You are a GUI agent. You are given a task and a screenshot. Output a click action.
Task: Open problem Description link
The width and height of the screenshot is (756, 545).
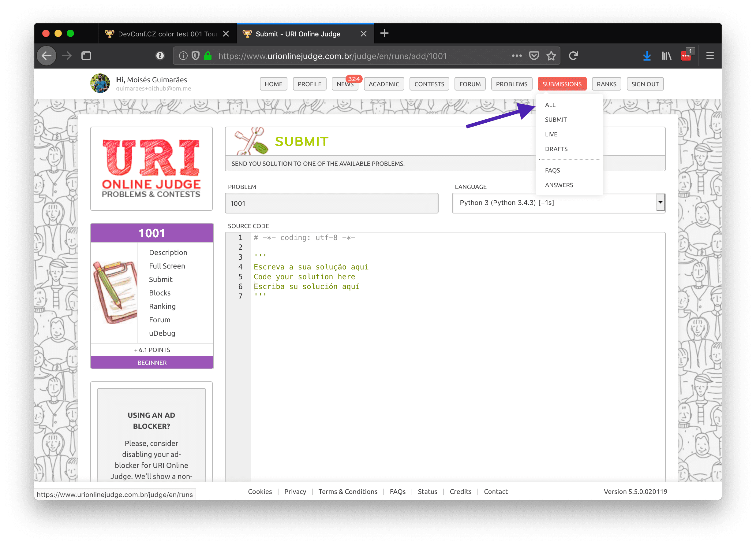(x=168, y=253)
